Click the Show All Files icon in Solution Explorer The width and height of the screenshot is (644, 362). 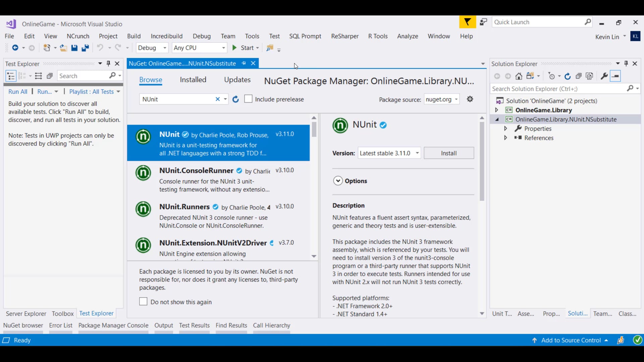tap(590, 76)
